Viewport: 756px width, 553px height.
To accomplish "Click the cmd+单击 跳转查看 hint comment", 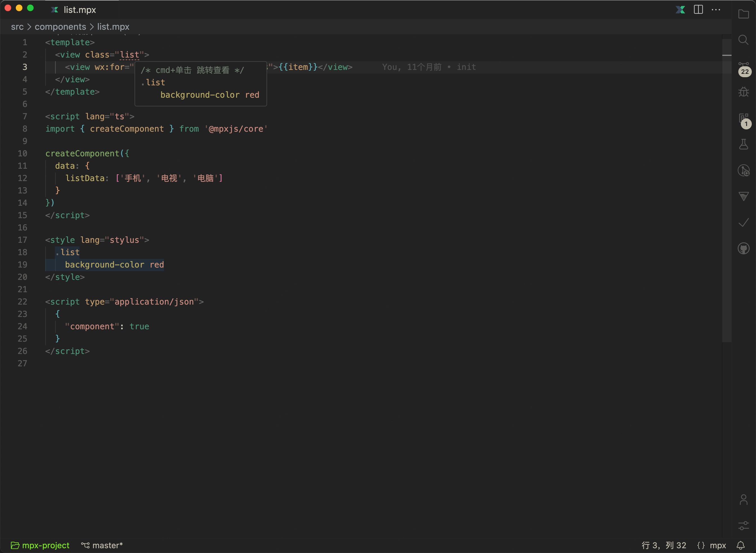I will click(192, 70).
